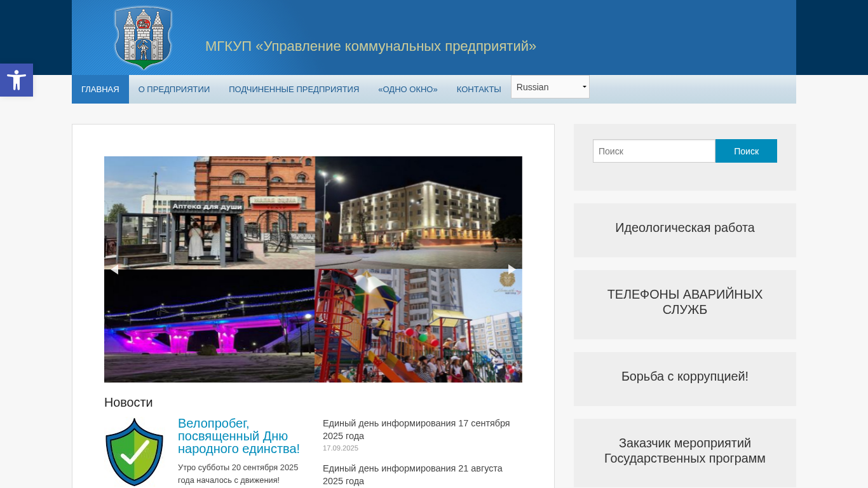The width and height of the screenshot is (868, 488).
Task: Click the excerpt starting 'Утро субботы 20 сентября'
Action: [x=238, y=474]
